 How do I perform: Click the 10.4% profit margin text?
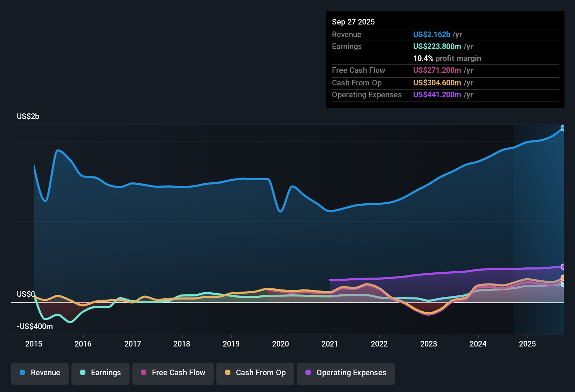point(447,58)
